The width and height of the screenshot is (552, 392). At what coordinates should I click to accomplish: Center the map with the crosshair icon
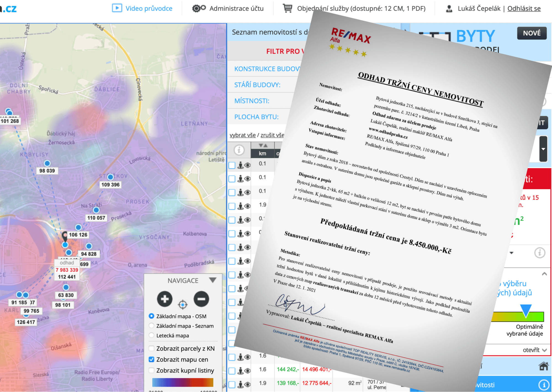(183, 305)
